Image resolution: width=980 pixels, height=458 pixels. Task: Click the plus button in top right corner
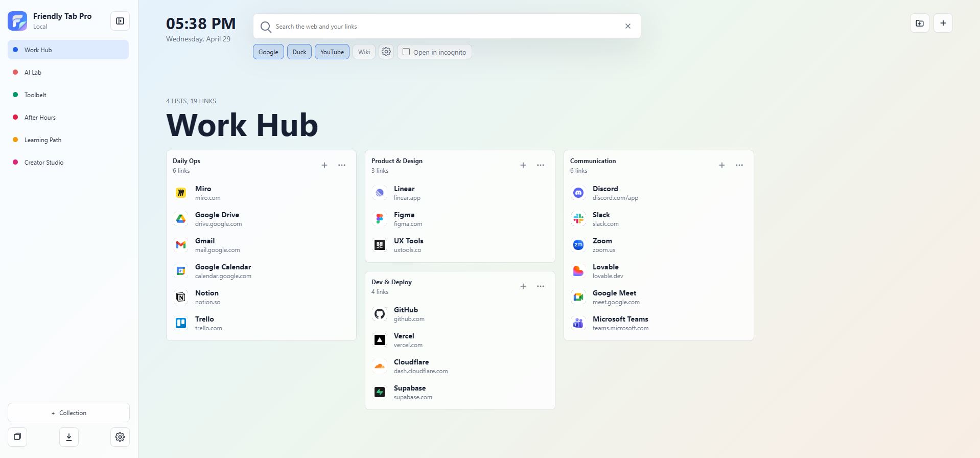click(x=943, y=23)
